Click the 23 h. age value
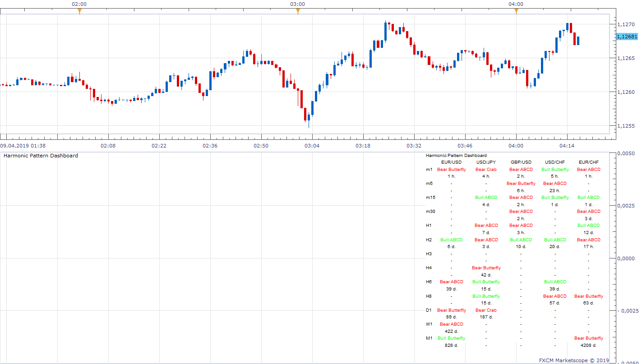This screenshot has height=364, width=642. click(555, 190)
